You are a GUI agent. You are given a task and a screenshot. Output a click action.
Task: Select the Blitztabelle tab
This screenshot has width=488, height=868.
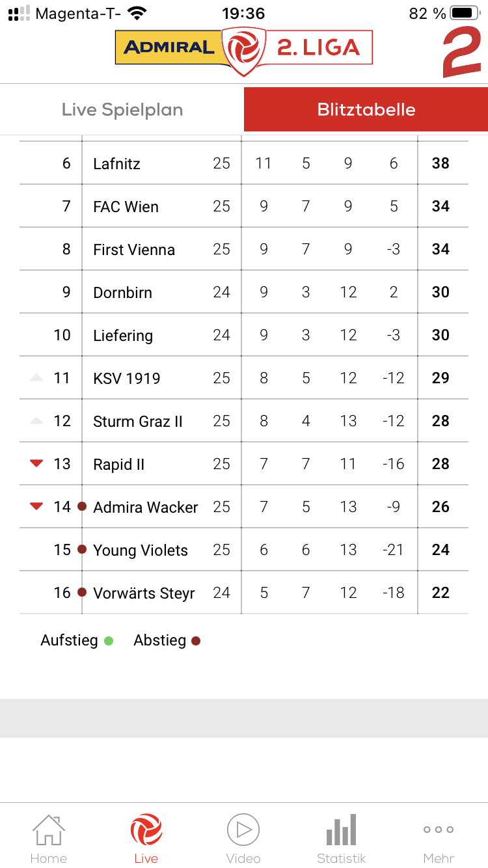click(x=366, y=109)
